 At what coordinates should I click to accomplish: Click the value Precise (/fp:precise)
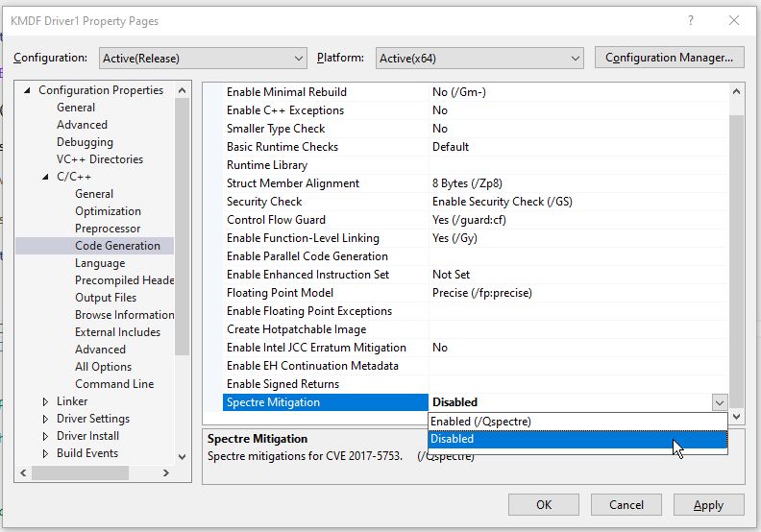pos(482,293)
